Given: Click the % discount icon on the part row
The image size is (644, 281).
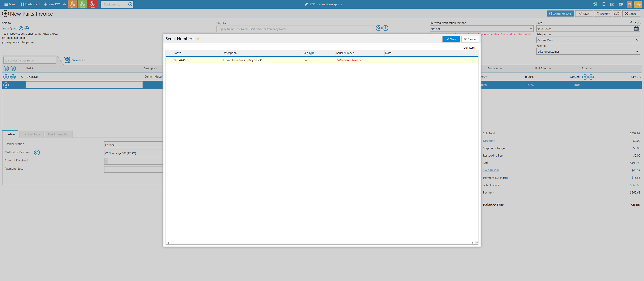Looking at the screenshot, I should [x=591, y=77].
